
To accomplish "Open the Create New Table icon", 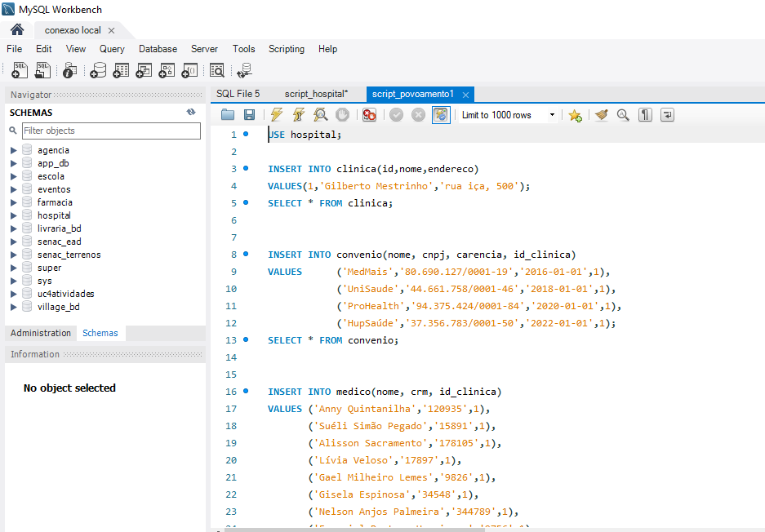I will pos(121,70).
